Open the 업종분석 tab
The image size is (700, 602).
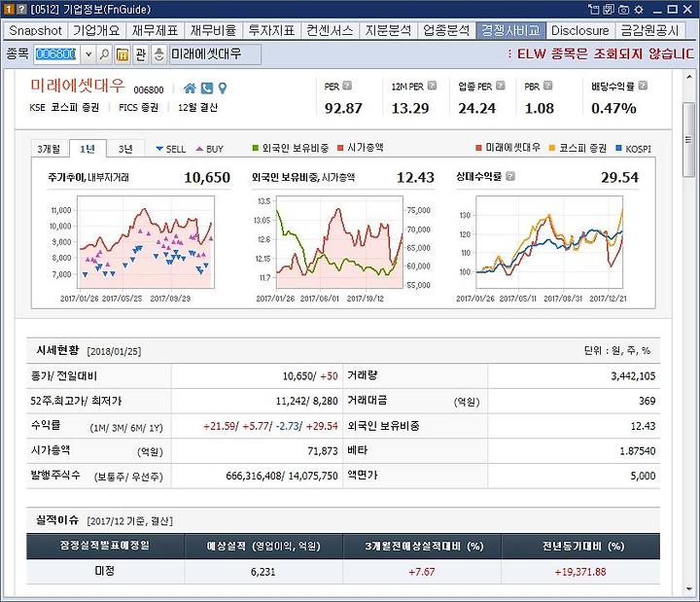tap(446, 30)
